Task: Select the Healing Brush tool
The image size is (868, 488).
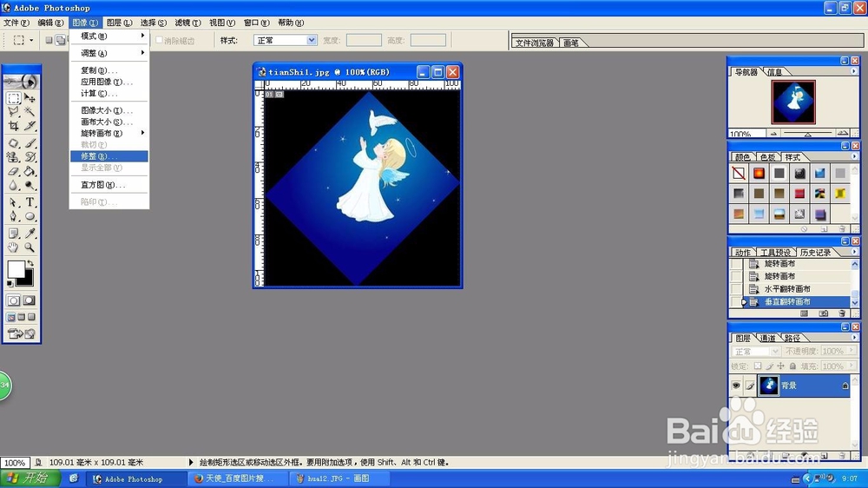Action: [x=14, y=143]
